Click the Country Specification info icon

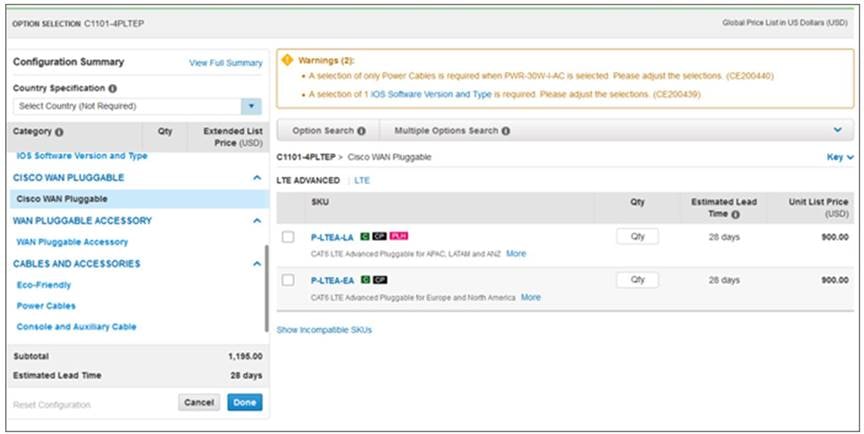[x=112, y=89]
